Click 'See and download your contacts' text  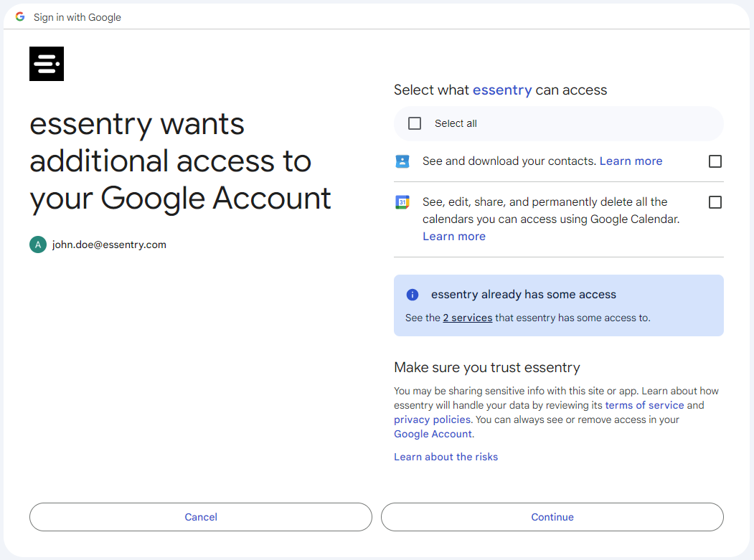tap(509, 161)
